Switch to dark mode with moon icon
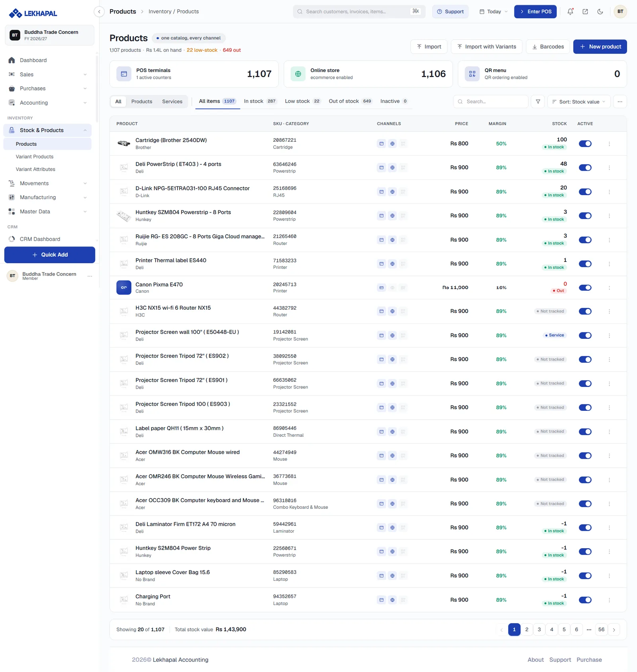 click(x=600, y=12)
